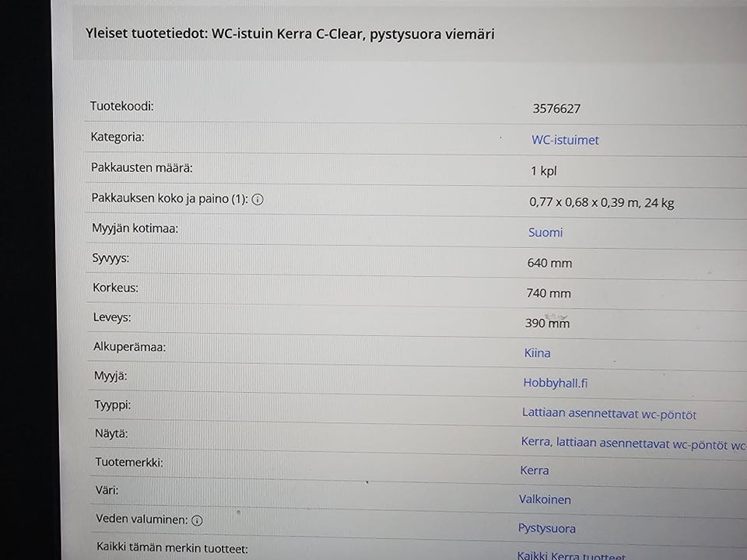Select the Valkoinen color link
This screenshot has height=560, width=747.
pyautogui.click(x=545, y=499)
